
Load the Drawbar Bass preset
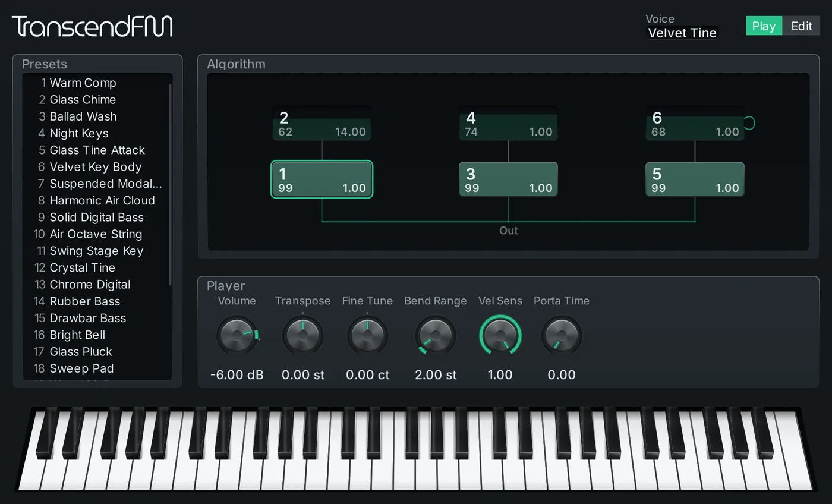[x=97, y=318]
